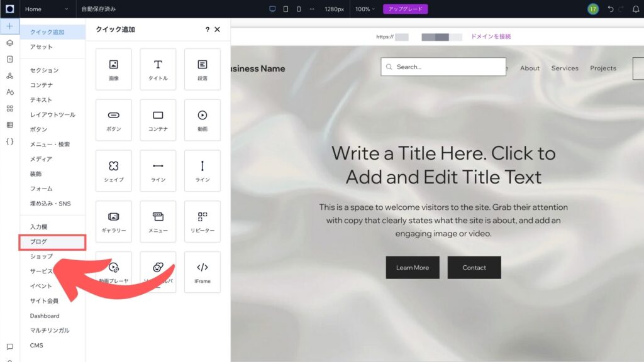The height and width of the screenshot is (362, 644).
Task: Click the Wix Studio logo icon
Action: (10, 9)
